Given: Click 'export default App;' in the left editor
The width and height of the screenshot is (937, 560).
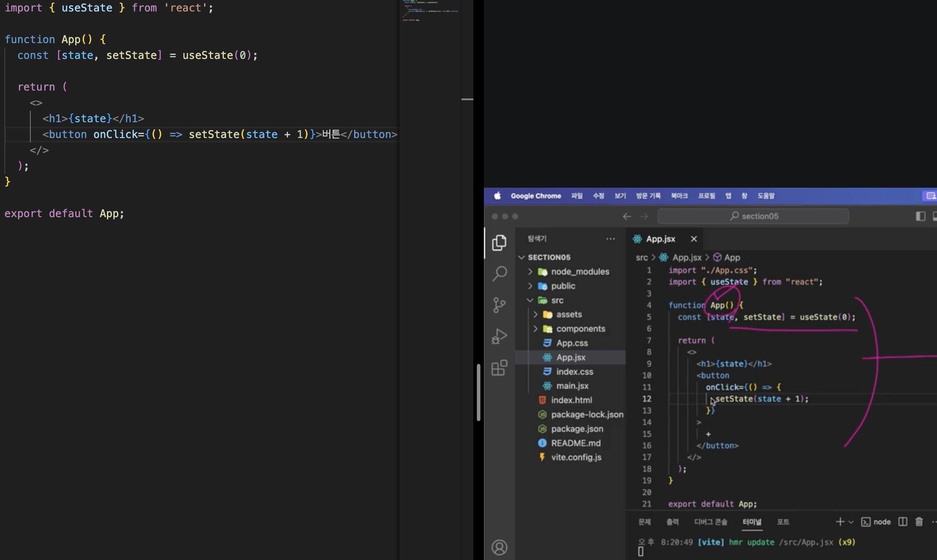Looking at the screenshot, I should [64, 213].
